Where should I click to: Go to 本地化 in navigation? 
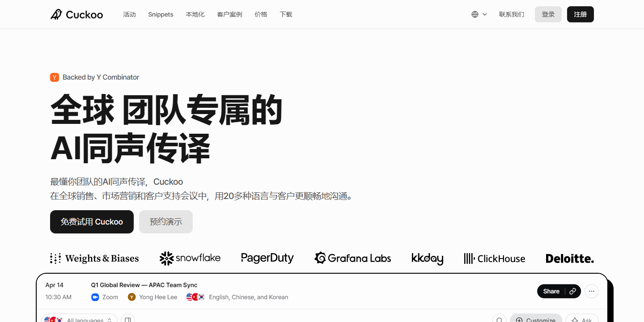click(x=195, y=14)
